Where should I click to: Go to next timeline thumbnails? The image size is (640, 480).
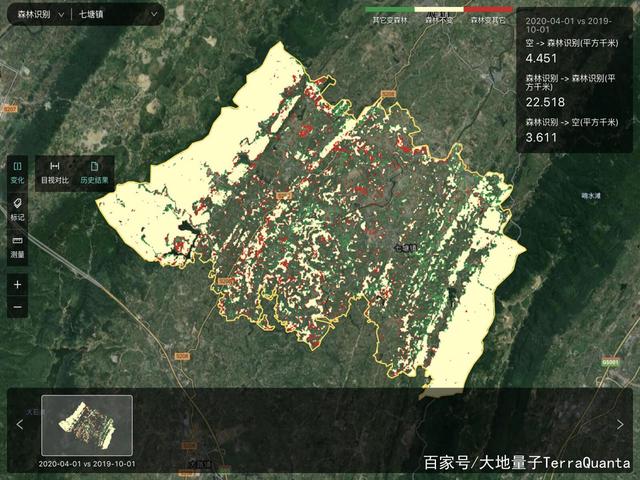(620, 424)
